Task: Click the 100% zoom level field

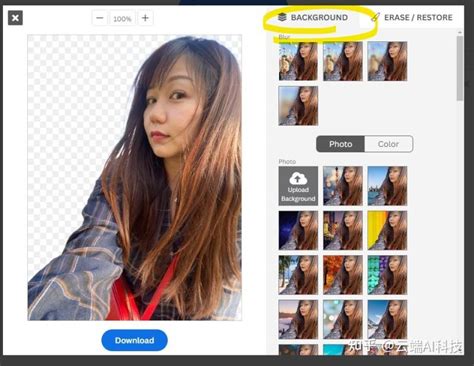Action: tap(122, 19)
